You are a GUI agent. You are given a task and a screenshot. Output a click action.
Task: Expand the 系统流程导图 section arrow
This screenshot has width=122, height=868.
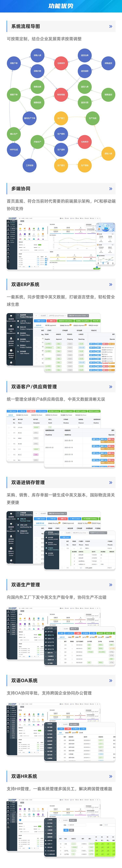point(110,26)
